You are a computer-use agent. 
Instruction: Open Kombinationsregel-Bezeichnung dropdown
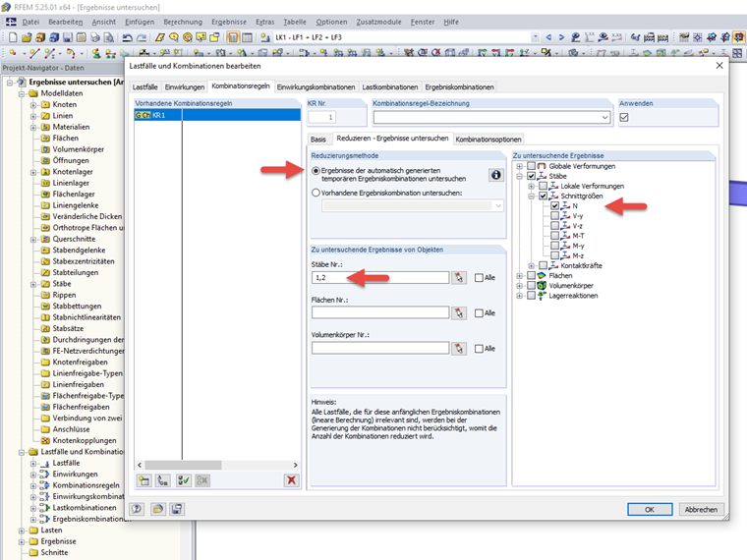pyautogui.click(x=604, y=117)
